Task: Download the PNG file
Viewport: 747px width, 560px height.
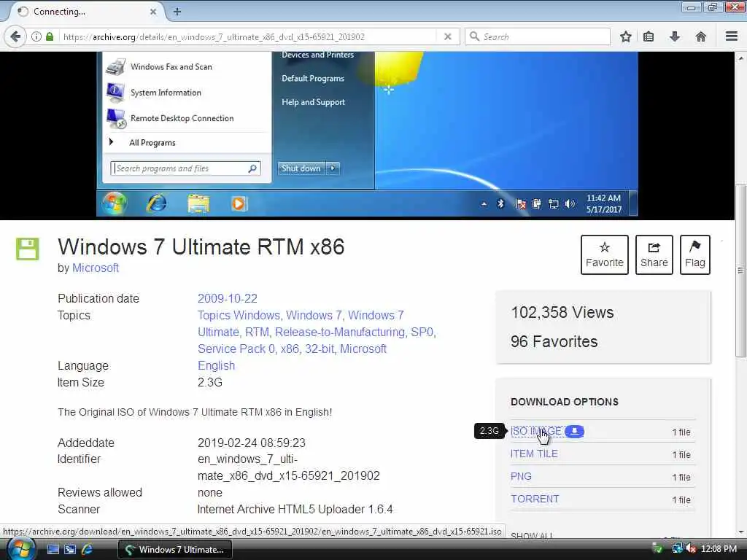Action: 521,476
